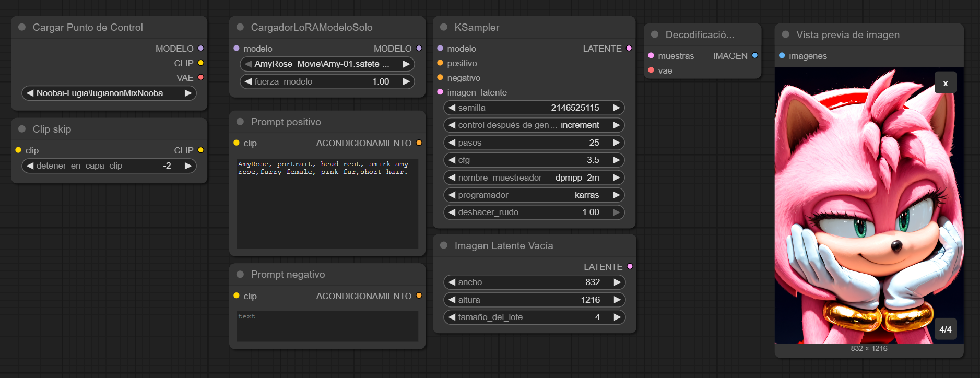The height and width of the screenshot is (378, 980).
Task: Click the imagenes input port
Action: [782, 55]
